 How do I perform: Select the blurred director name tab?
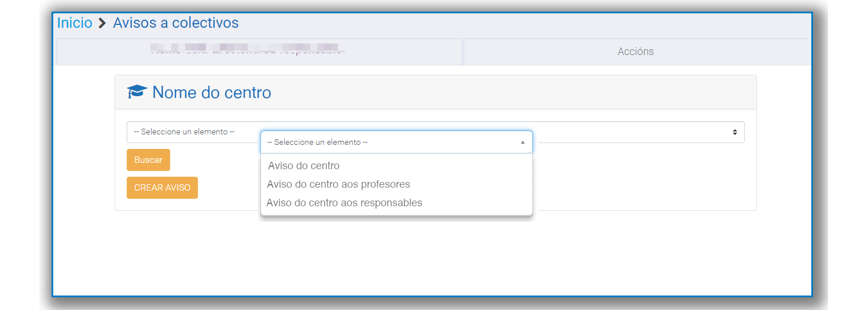pos(259,52)
